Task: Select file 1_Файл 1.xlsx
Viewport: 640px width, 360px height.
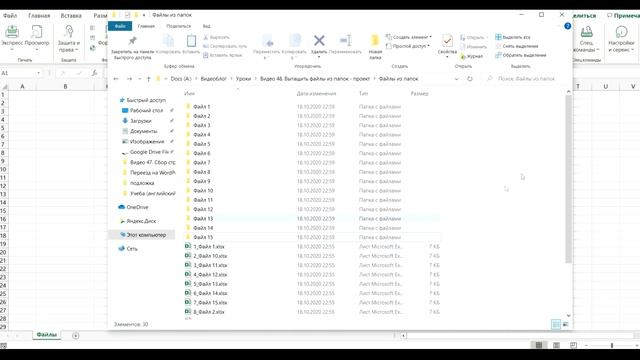Action: point(209,247)
